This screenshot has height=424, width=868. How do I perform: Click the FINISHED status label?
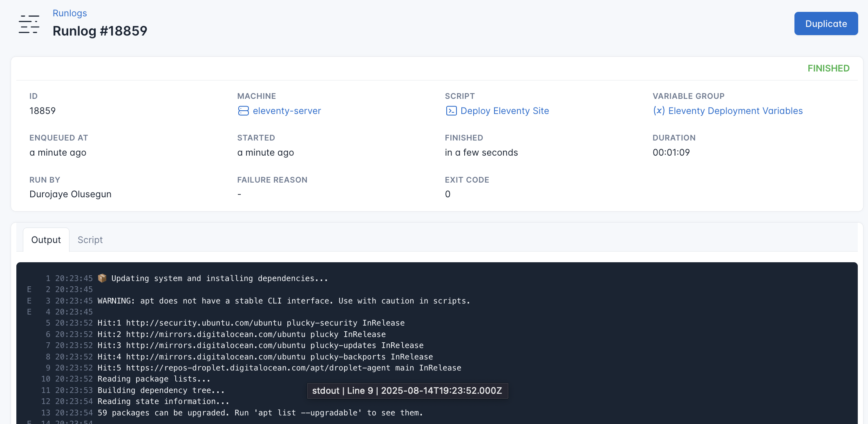point(828,68)
